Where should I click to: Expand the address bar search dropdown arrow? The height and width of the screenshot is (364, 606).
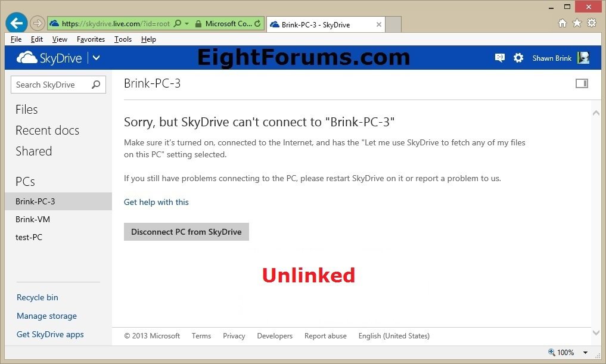(x=187, y=24)
